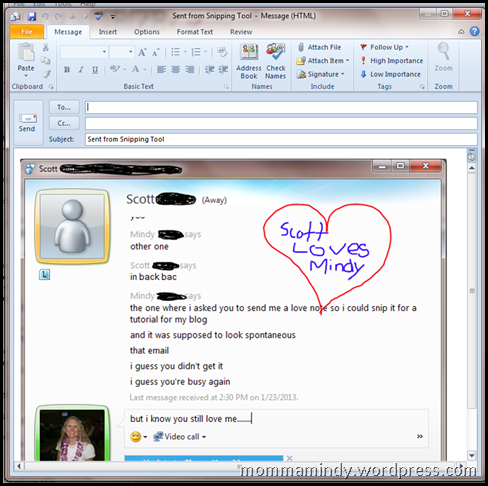Apply bulleted list formatting

[x=176, y=52]
